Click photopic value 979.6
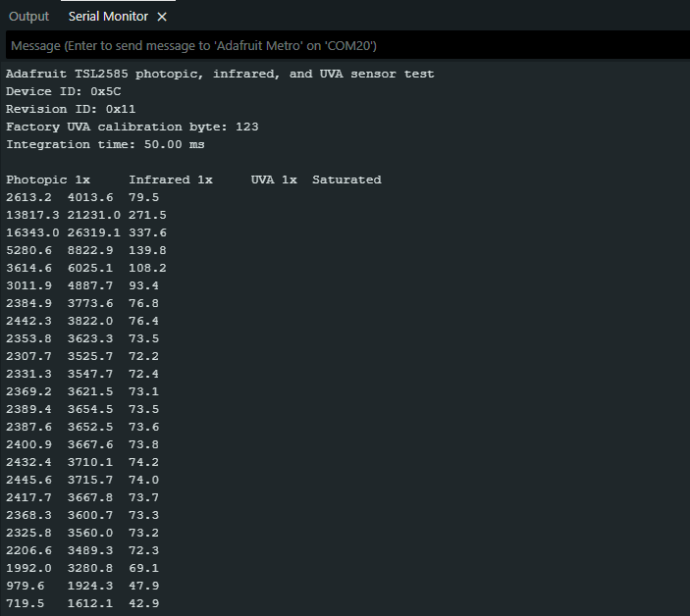Viewport: 690px width, 616px height. click(26, 586)
